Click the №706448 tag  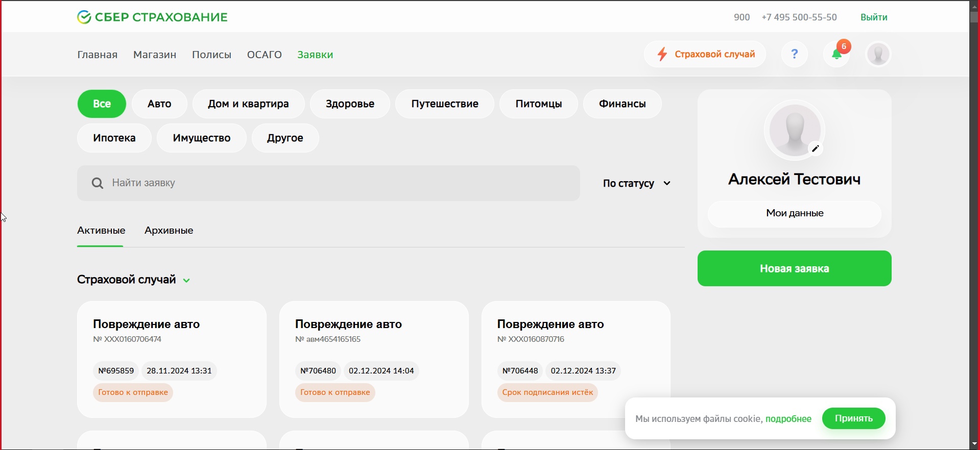pos(520,371)
